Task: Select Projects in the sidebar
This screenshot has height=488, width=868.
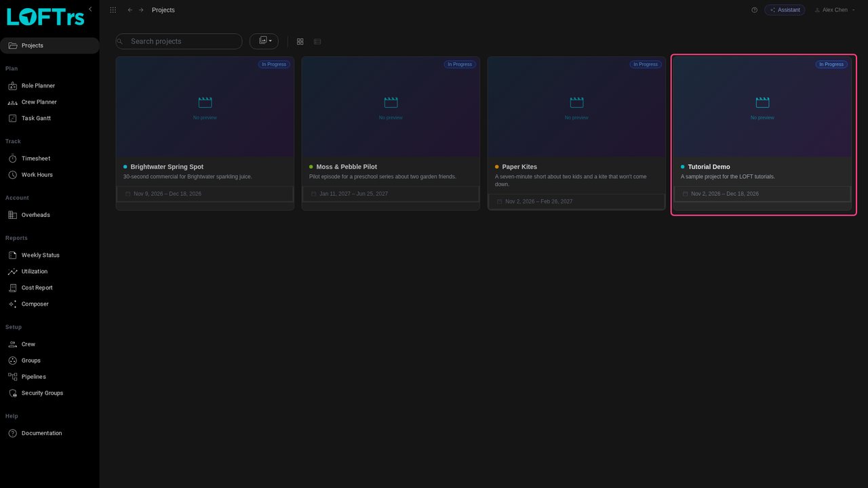Action: (x=50, y=45)
